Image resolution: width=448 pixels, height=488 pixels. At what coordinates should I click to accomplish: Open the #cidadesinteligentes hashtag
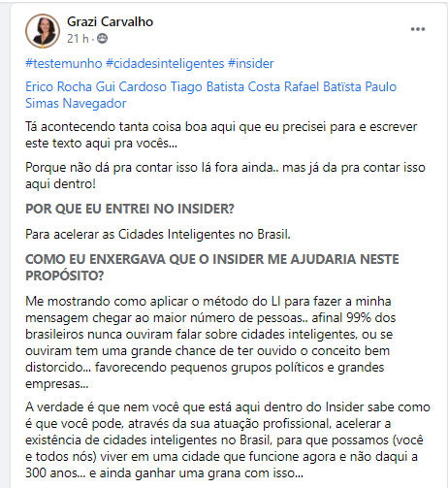pyautogui.click(x=165, y=63)
